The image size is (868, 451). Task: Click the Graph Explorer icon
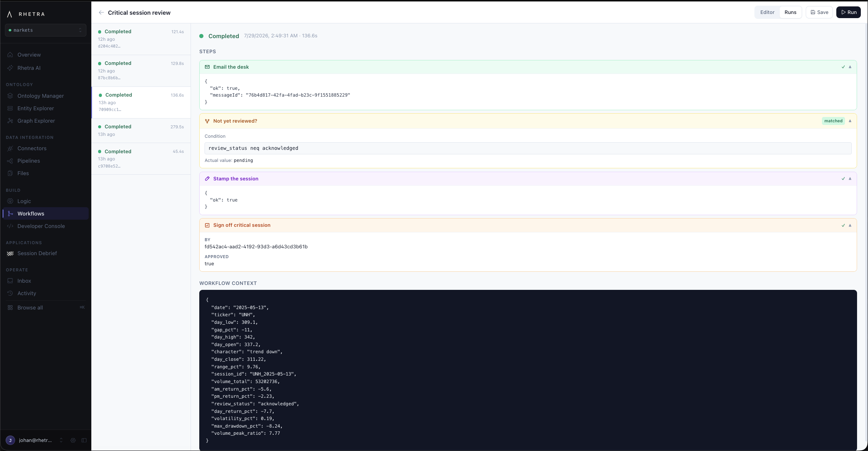click(x=10, y=121)
